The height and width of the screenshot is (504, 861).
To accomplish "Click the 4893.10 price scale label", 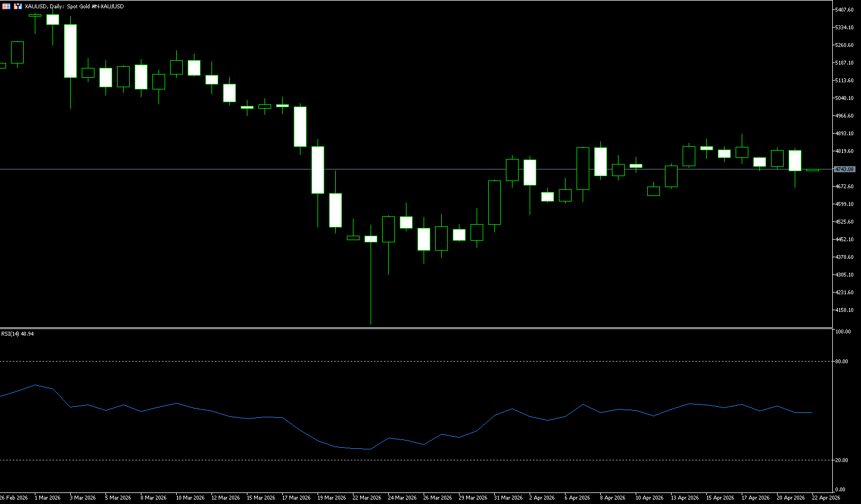I will [844, 134].
